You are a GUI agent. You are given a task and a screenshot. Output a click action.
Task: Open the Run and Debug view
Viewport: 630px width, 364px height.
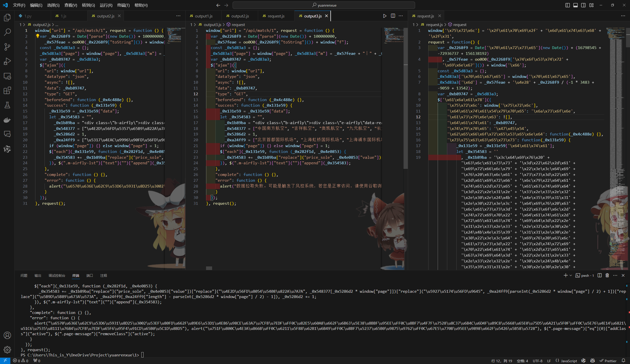pyautogui.click(x=7, y=61)
